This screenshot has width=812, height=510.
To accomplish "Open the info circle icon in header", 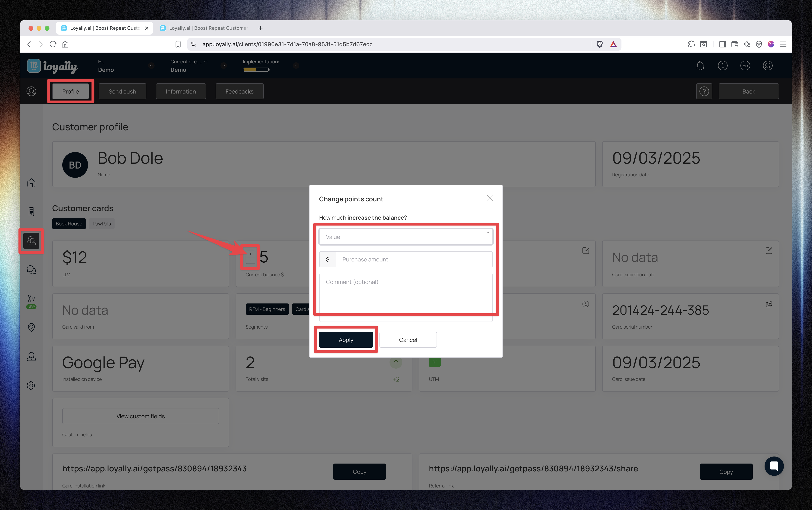I will 722,66.
